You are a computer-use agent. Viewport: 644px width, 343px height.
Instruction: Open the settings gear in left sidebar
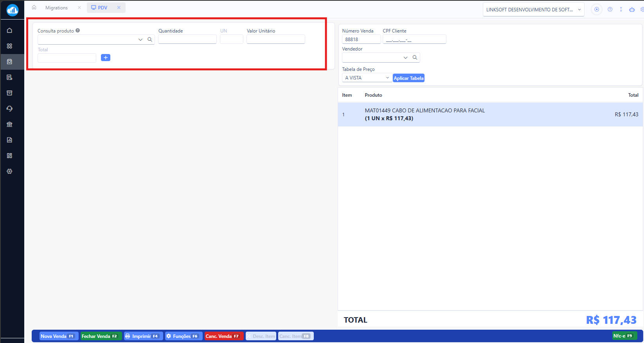[10, 171]
